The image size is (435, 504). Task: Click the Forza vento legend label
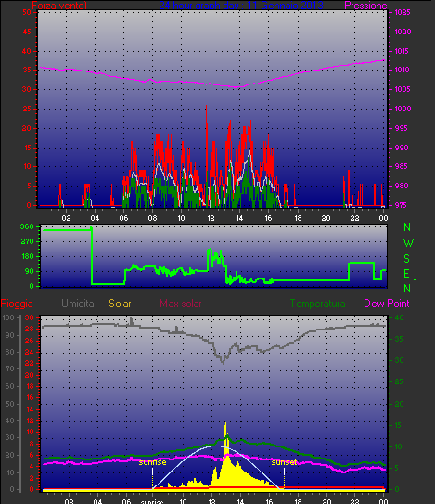tap(59, 6)
